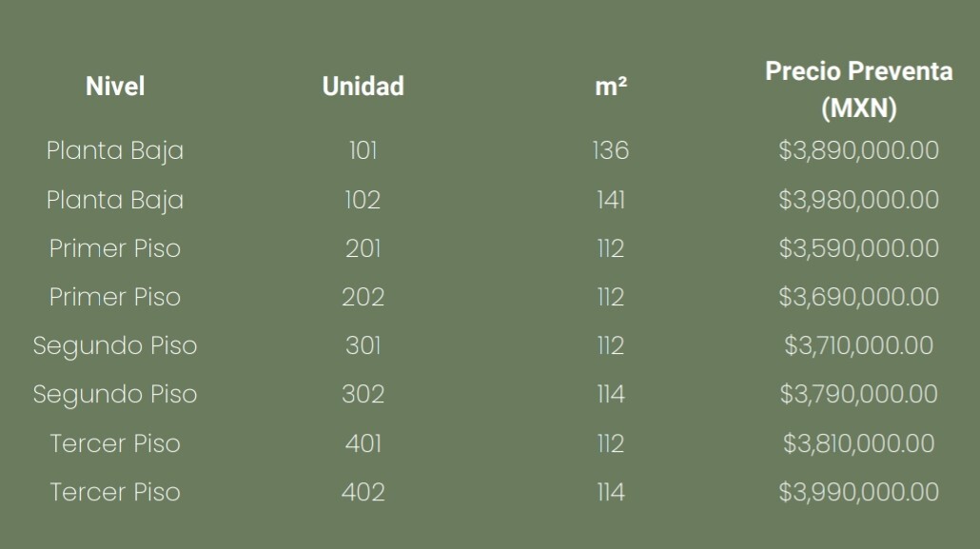Select unit 102 cell

coord(363,200)
